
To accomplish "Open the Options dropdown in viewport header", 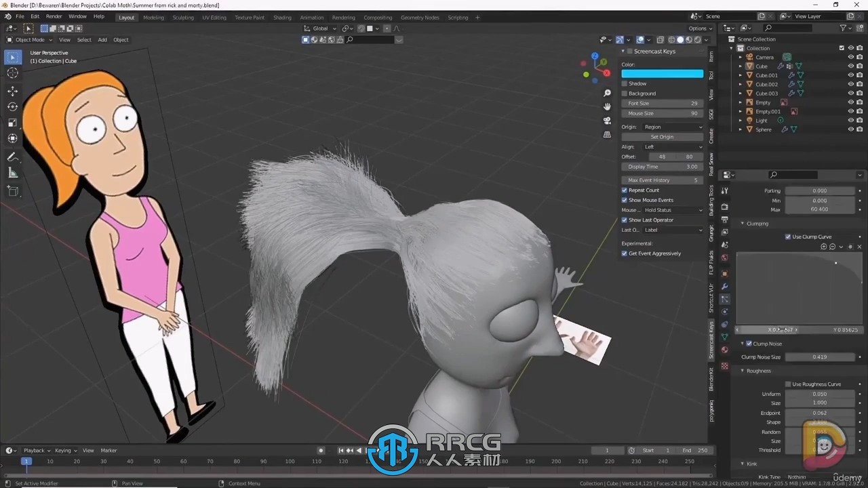I will (x=700, y=28).
